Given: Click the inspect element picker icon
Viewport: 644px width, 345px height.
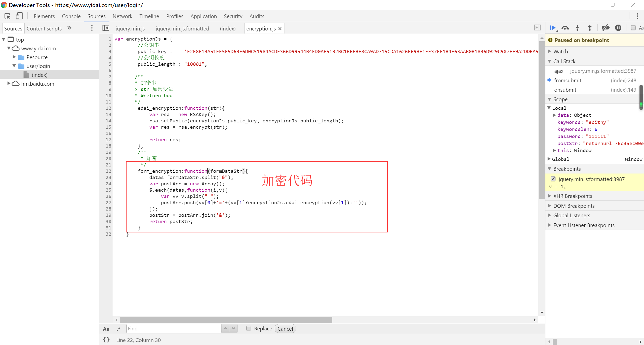Looking at the screenshot, I should (7, 16).
